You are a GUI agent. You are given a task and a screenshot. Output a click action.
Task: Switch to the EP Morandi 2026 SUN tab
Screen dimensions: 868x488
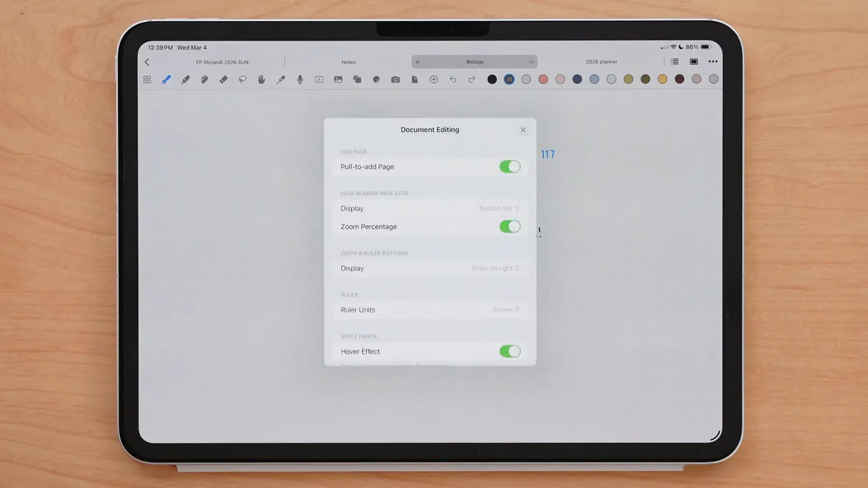[222, 62]
